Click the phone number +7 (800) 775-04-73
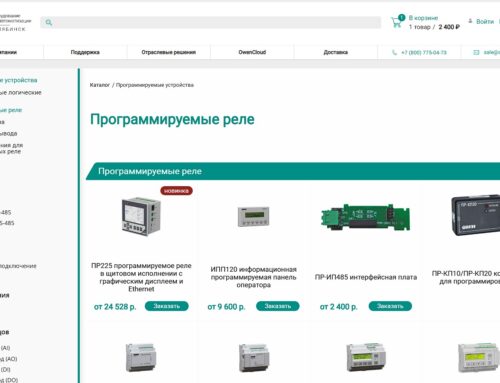The height and width of the screenshot is (383, 500). point(424,53)
